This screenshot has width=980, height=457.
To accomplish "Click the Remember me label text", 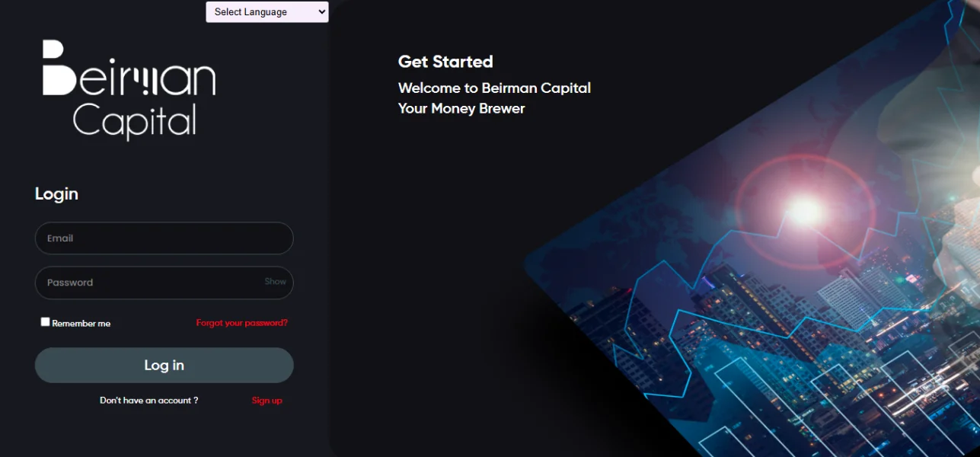I will coord(81,324).
